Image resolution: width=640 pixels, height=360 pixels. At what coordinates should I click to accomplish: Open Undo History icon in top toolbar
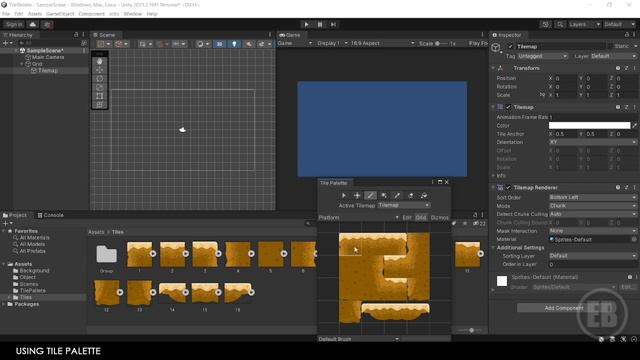coord(545,24)
